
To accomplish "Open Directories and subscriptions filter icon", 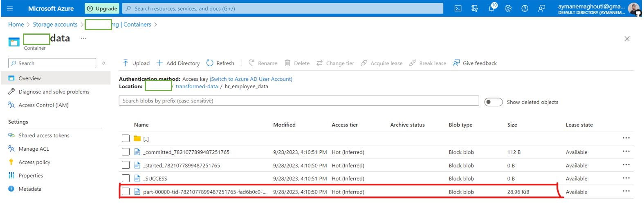I will (x=475, y=9).
